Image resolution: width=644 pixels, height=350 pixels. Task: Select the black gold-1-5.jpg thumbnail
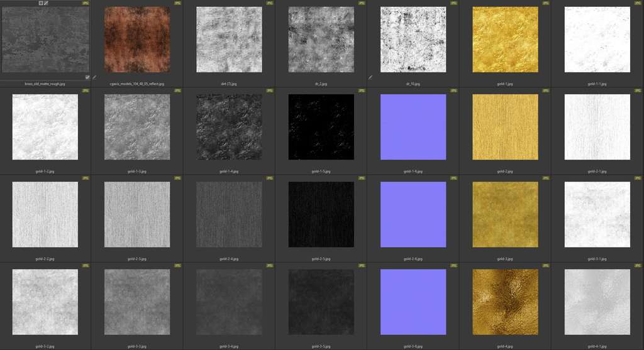(321, 127)
